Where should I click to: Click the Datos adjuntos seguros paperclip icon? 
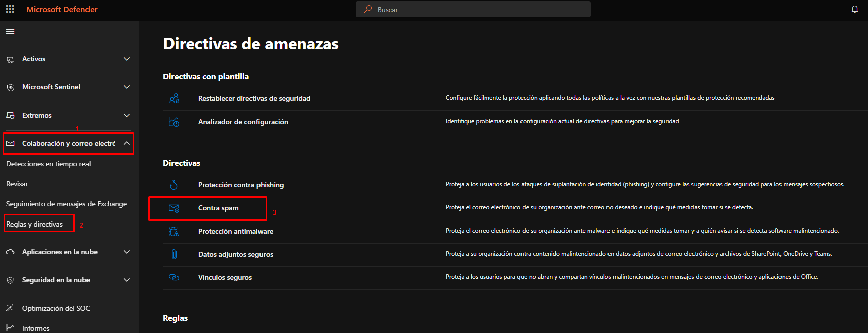[174, 254]
